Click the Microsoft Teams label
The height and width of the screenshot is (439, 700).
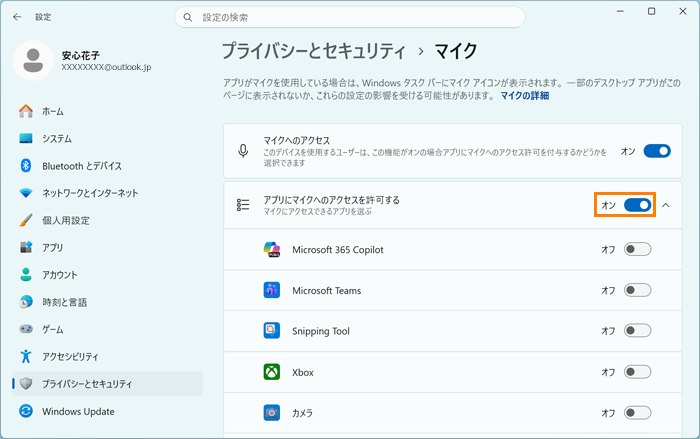(x=326, y=291)
